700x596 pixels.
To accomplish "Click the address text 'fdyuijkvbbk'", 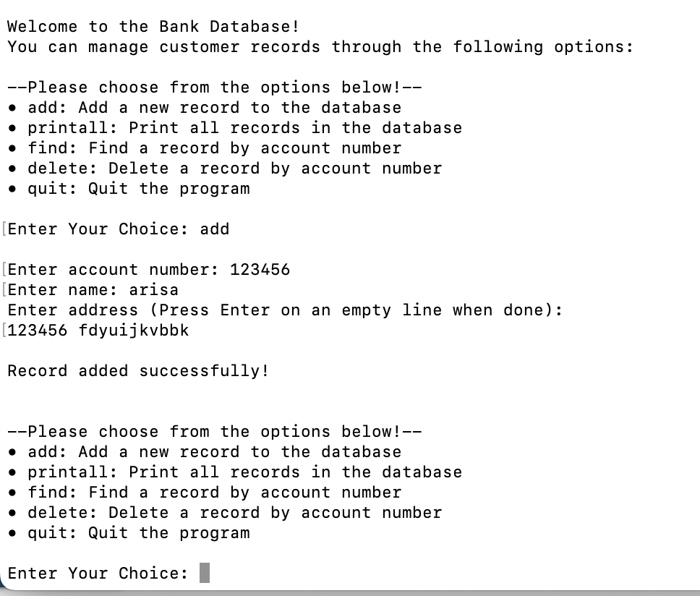I will click(134, 331).
